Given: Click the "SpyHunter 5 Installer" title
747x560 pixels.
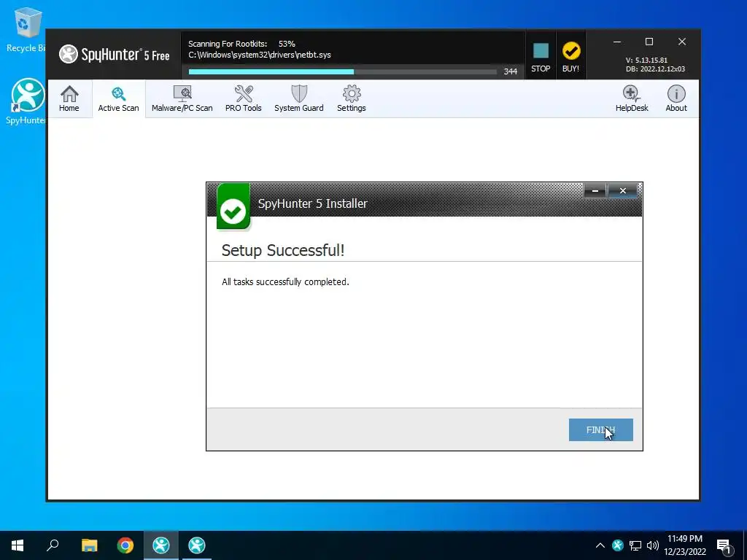Looking at the screenshot, I should [x=312, y=203].
